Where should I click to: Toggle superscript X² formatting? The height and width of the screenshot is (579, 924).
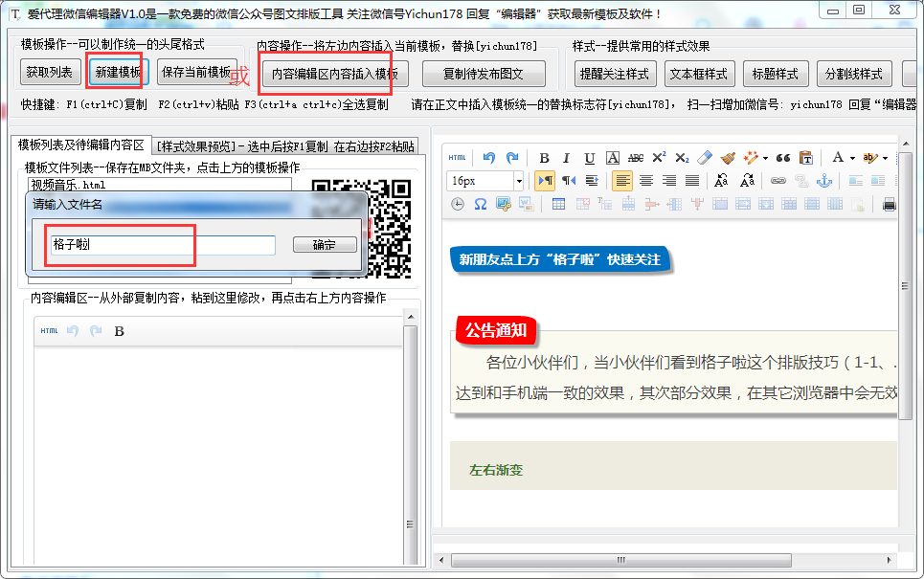(659, 158)
